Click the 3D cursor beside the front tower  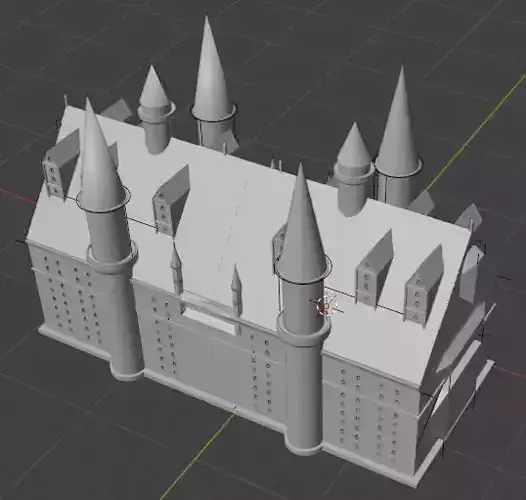coord(326,306)
